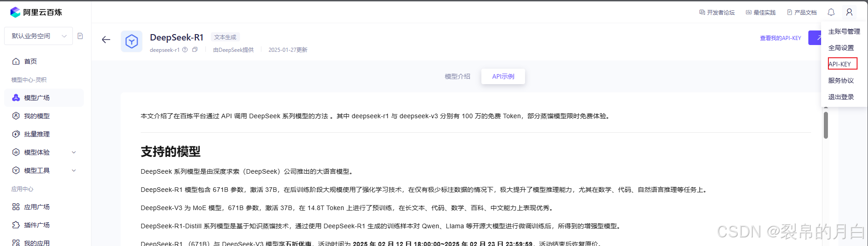Click the 应用广场 grid icon
This screenshot has height=246, width=868.
pyautogui.click(x=16, y=207)
